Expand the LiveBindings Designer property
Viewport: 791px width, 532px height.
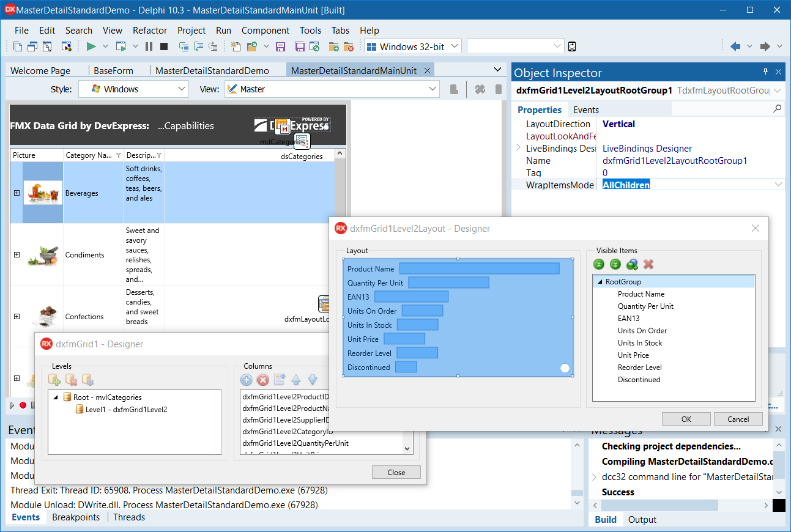pos(519,148)
